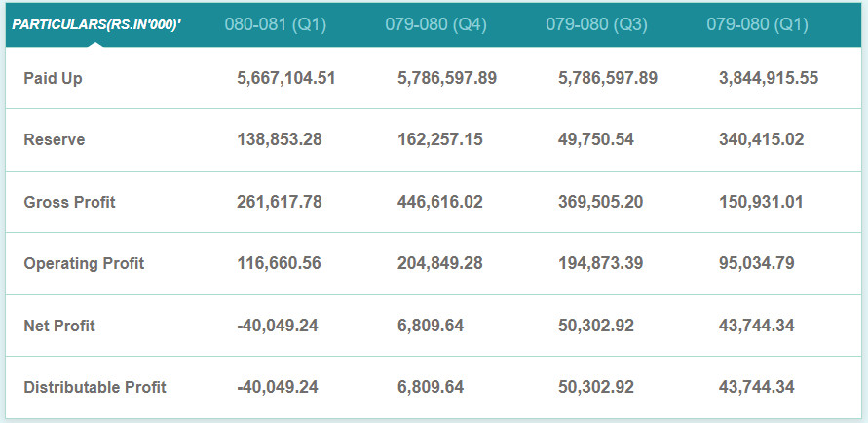Click Reserve value 340,415.02
This screenshot has height=423, width=868.
(762, 139)
